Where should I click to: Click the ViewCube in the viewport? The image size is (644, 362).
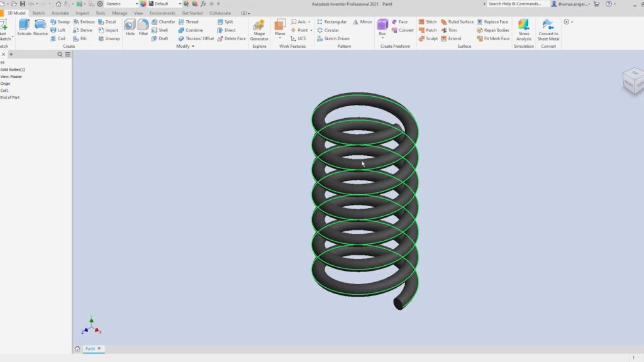633,81
